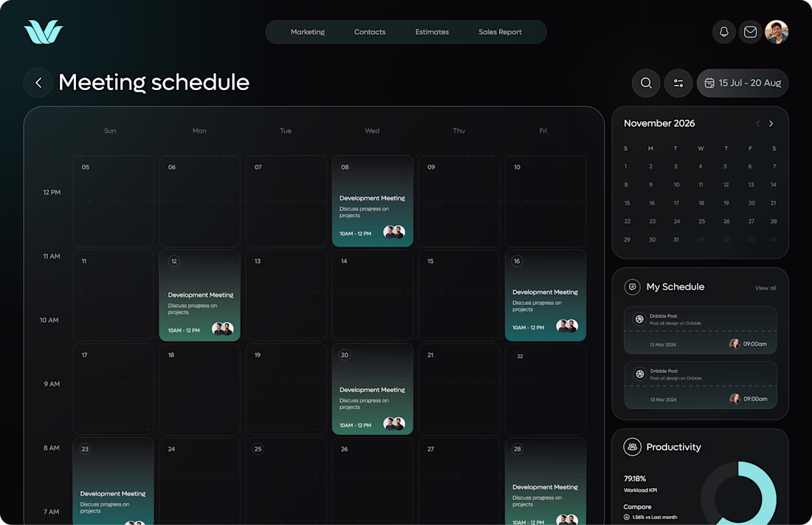The height and width of the screenshot is (525, 812).
Task: Select day 25 cell in schedule
Action: 286,481
